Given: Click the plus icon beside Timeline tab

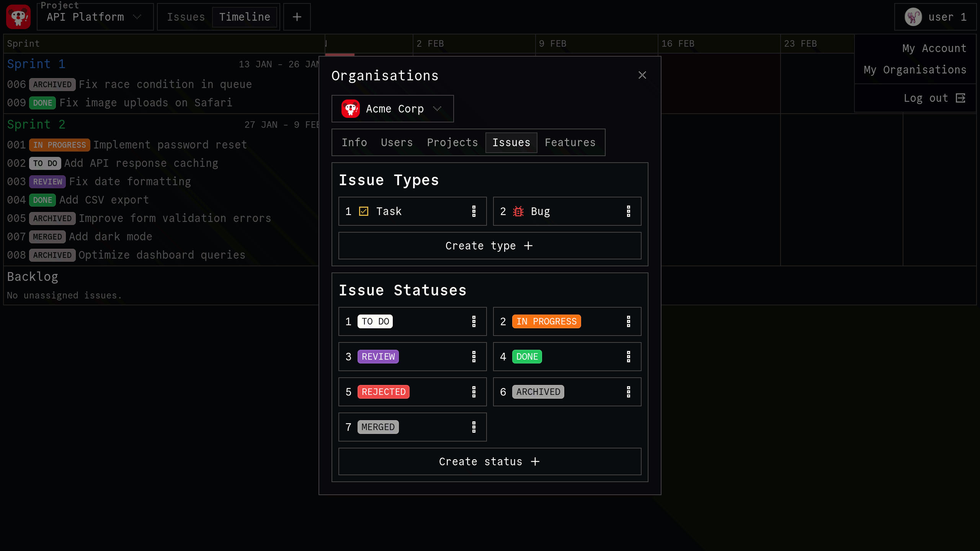Looking at the screenshot, I should coord(297,17).
